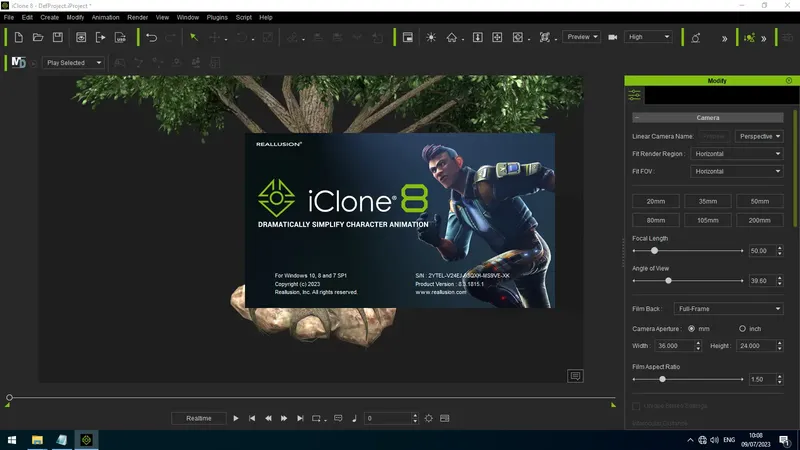Click the Save Project floppy icon

click(58, 37)
